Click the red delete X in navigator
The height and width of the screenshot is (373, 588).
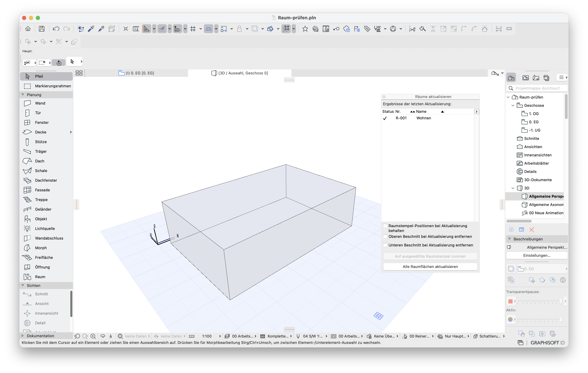[532, 230]
